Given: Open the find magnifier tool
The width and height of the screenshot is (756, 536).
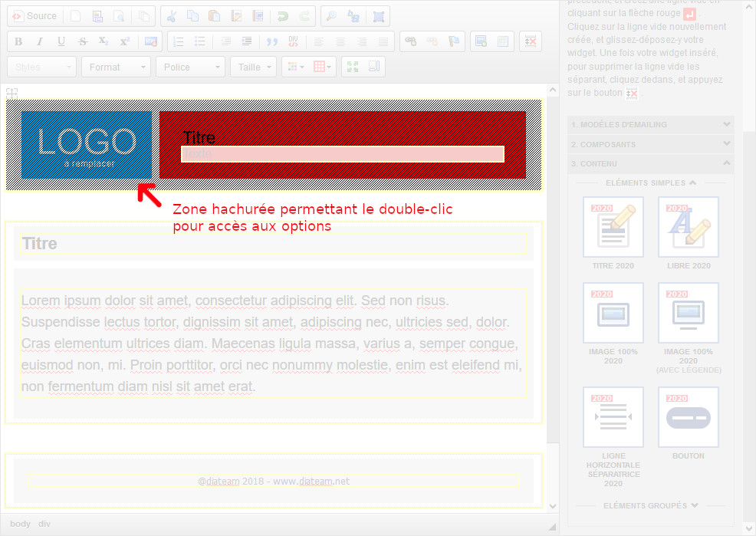Looking at the screenshot, I should pyautogui.click(x=331, y=16).
